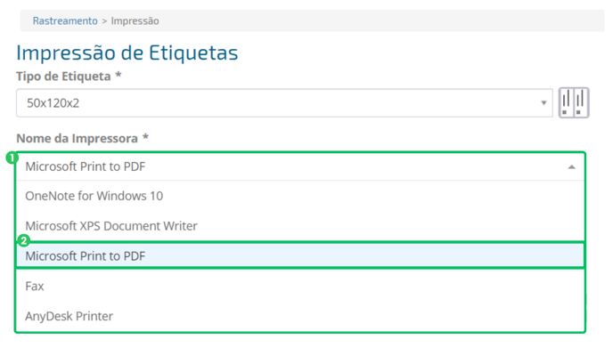Screen dimensions: 613x364
Task: Click the Impressão breadcrumb item
Action: 135,20
